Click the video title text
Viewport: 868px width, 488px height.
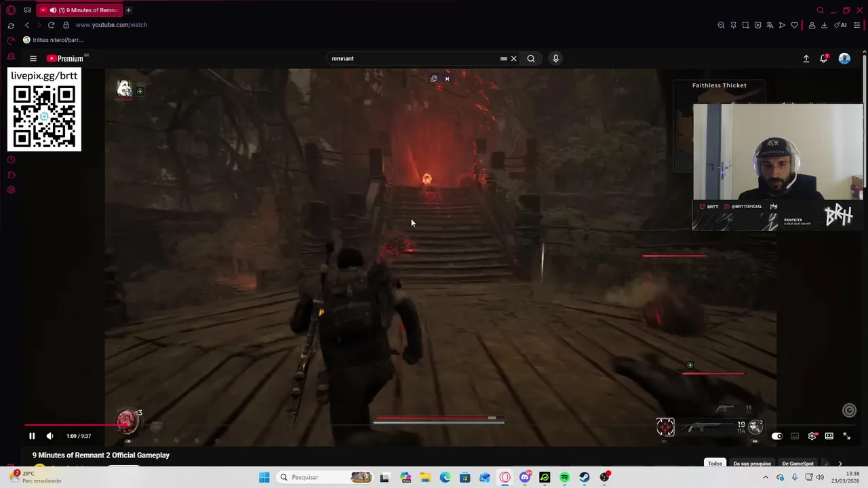click(x=101, y=455)
